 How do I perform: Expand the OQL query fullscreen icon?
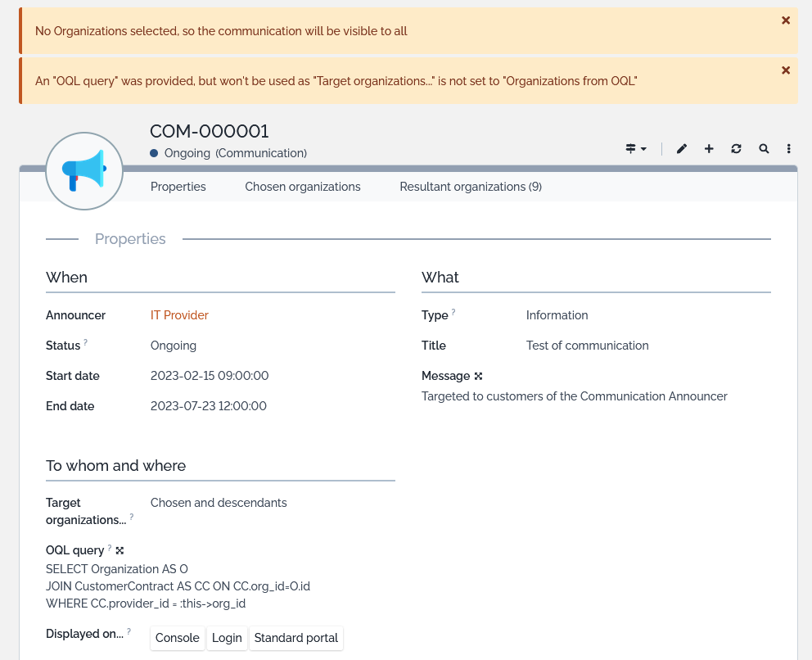tap(120, 551)
